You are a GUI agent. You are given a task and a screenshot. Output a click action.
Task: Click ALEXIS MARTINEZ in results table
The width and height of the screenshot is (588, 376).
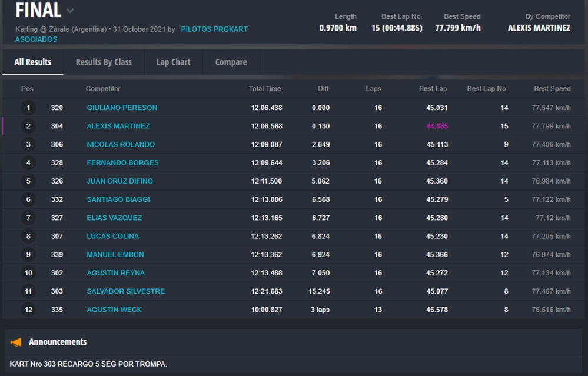click(x=118, y=126)
